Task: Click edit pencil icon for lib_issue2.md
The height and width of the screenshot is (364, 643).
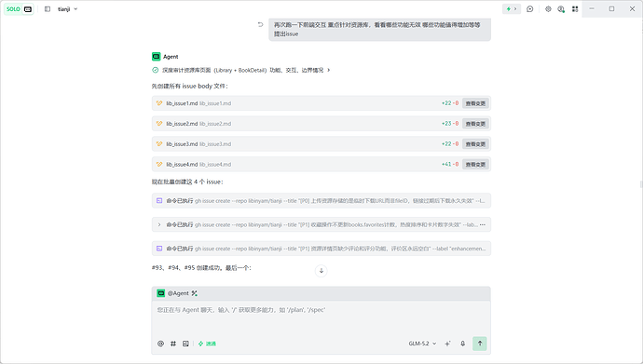Action: tap(159, 124)
